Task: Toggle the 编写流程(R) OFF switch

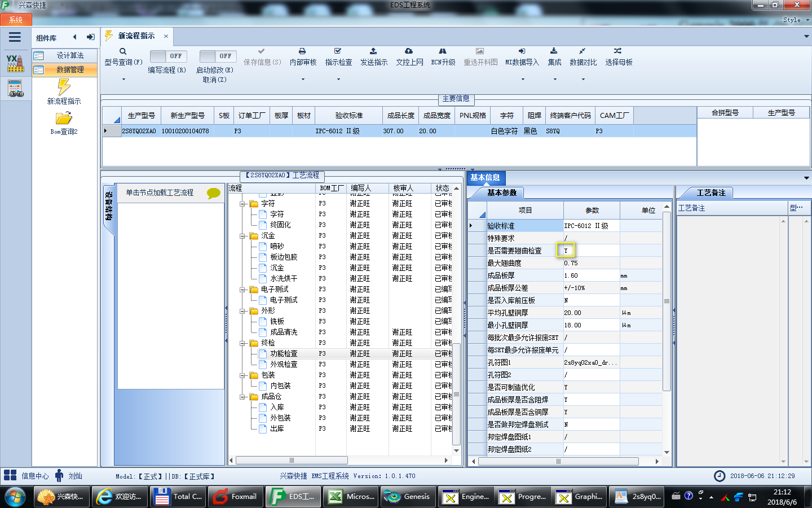Action: pos(169,56)
